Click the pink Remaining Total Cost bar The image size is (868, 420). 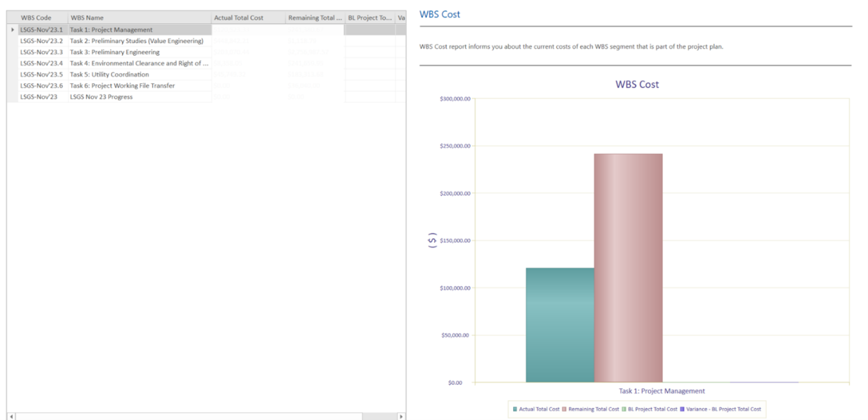(x=628, y=268)
